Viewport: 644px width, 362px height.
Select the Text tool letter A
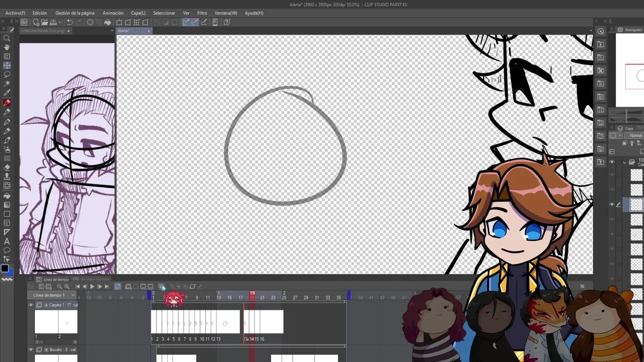[x=7, y=241]
